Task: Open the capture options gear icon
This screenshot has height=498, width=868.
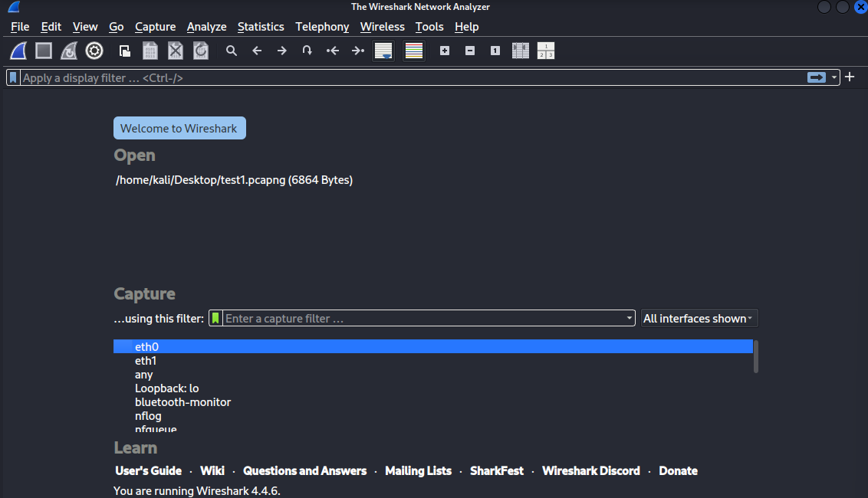Action: (94, 51)
